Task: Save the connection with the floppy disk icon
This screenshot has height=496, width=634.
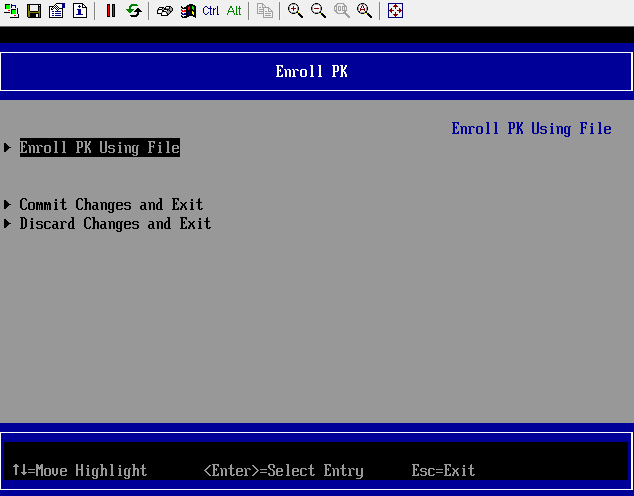Action: 34,11
